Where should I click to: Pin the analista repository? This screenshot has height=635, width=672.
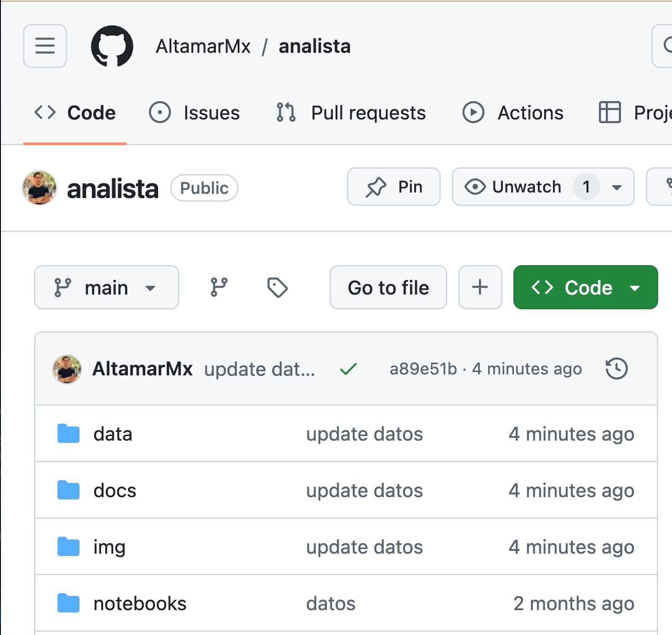pos(394,187)
